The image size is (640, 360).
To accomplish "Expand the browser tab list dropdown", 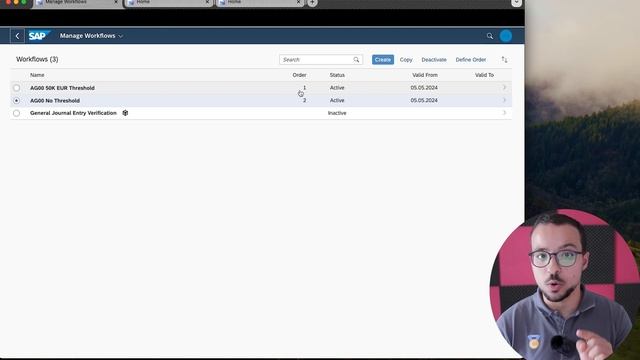I will coord(516,3).
